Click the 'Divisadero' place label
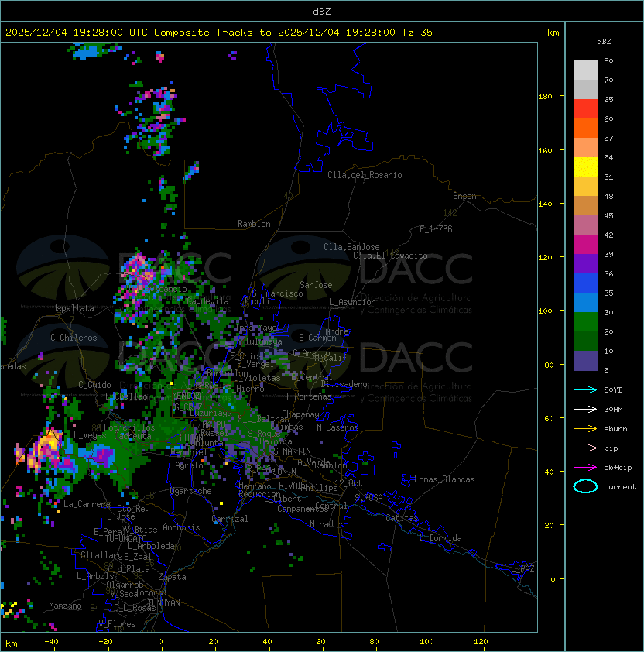The height and width of the screenshot is (652, 644). [344, 384]
